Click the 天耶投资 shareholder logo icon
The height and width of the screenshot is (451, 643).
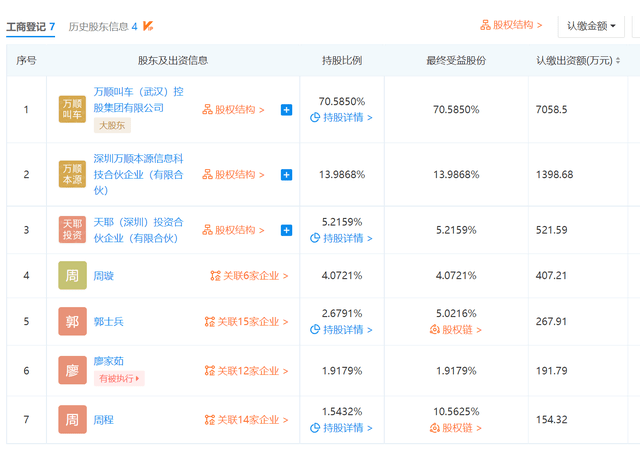point(73,229)
